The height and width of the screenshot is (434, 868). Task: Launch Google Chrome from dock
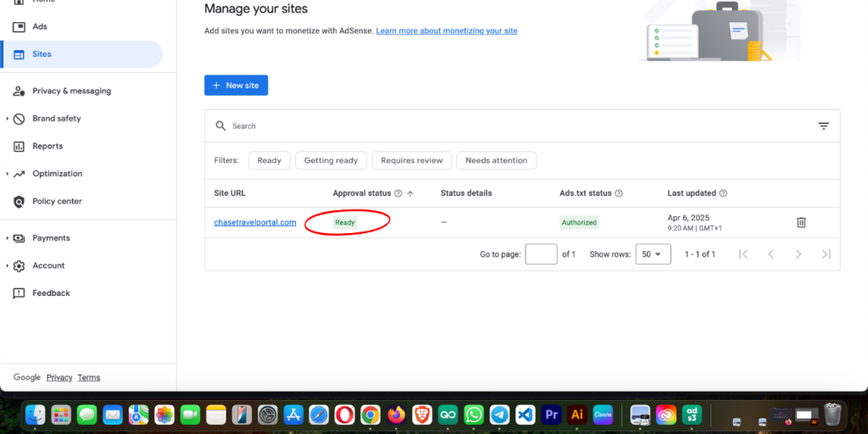[370, 414]
